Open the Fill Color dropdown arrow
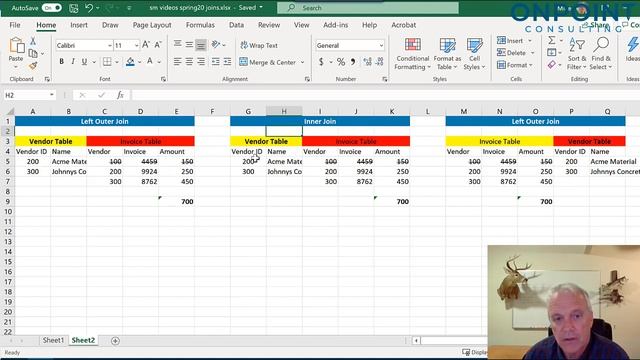 140,62
